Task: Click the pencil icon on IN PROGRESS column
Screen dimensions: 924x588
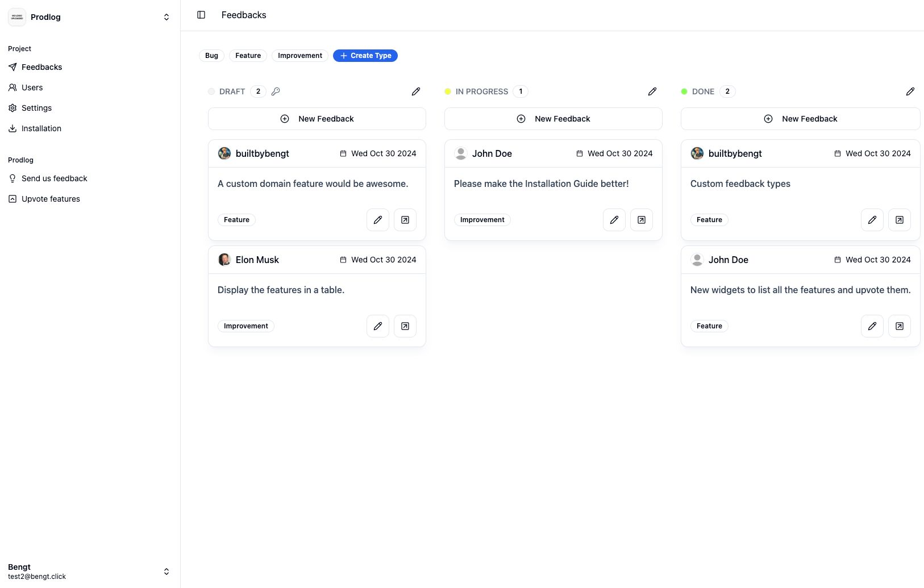Action: (652, 91)
